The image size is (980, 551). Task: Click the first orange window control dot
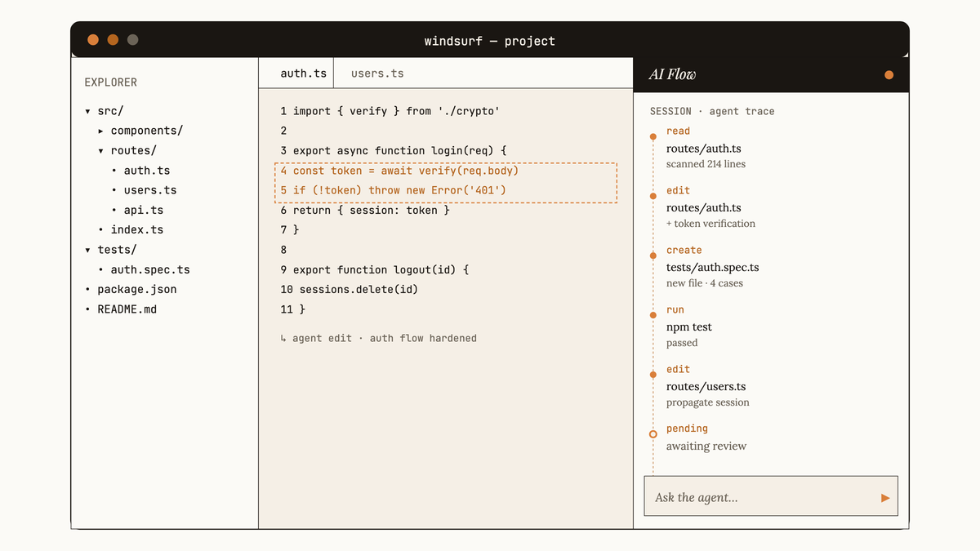(93, 40)
